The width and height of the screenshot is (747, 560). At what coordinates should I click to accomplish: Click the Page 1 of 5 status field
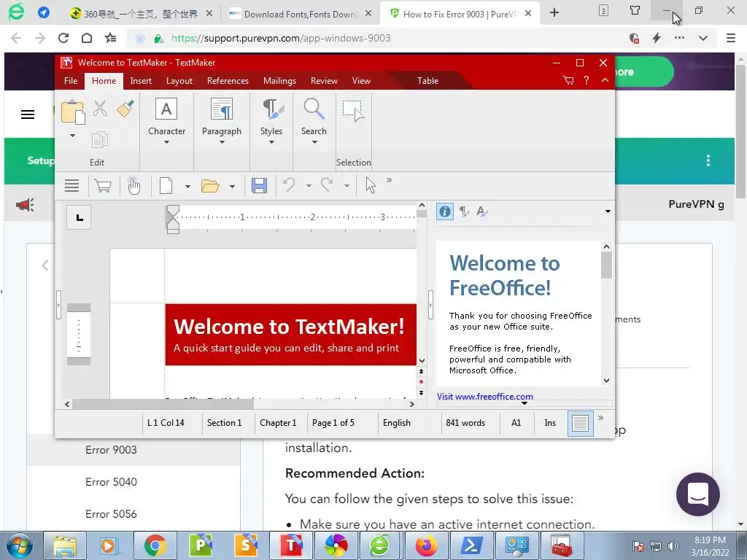[x=333, y=423]
